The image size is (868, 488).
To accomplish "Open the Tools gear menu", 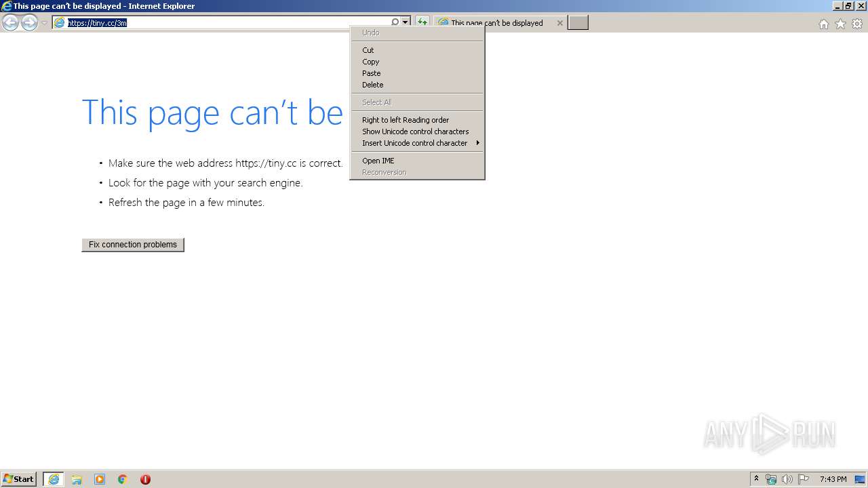I will tap(857, 24).
